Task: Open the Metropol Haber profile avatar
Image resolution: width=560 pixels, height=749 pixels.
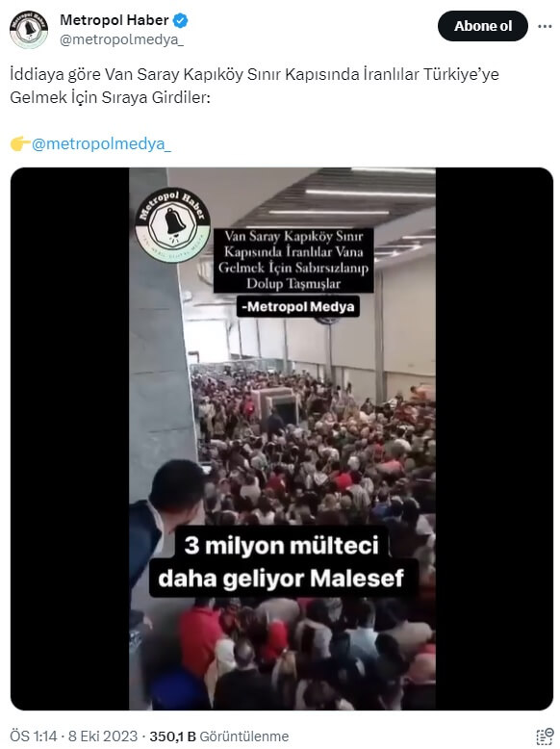Action: pyautogui.click(x=29, y=30)
